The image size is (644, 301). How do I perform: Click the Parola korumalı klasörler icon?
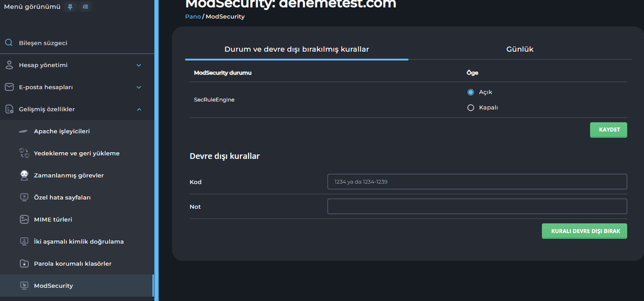(x=24, y=263)
